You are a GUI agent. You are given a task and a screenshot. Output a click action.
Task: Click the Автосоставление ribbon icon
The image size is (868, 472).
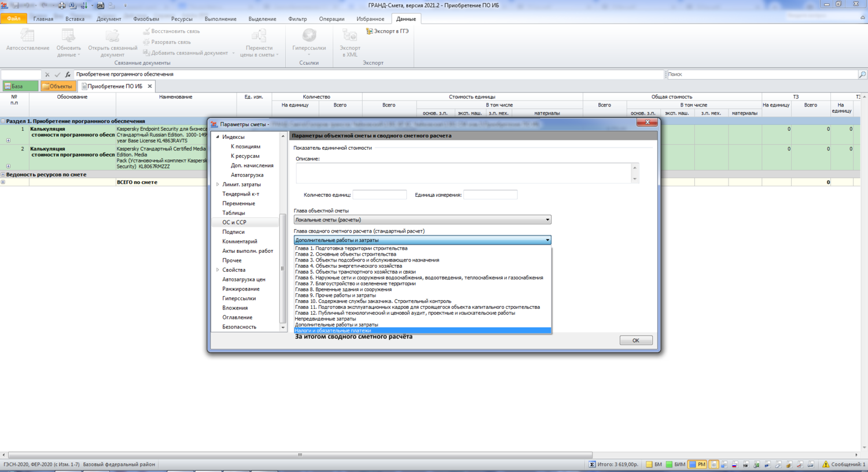(27, 36)
